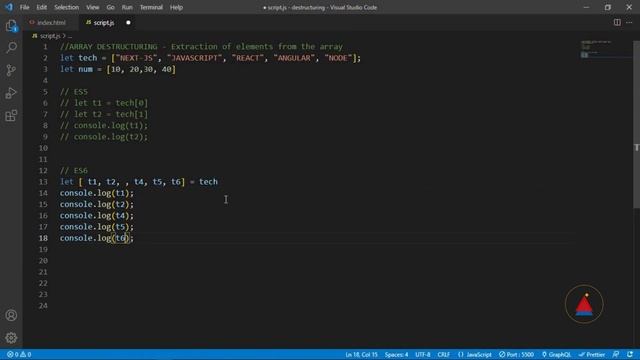Click the red triangle logo overlay
The height and width of the screenshot is (360, 640).
click(584, 304)
